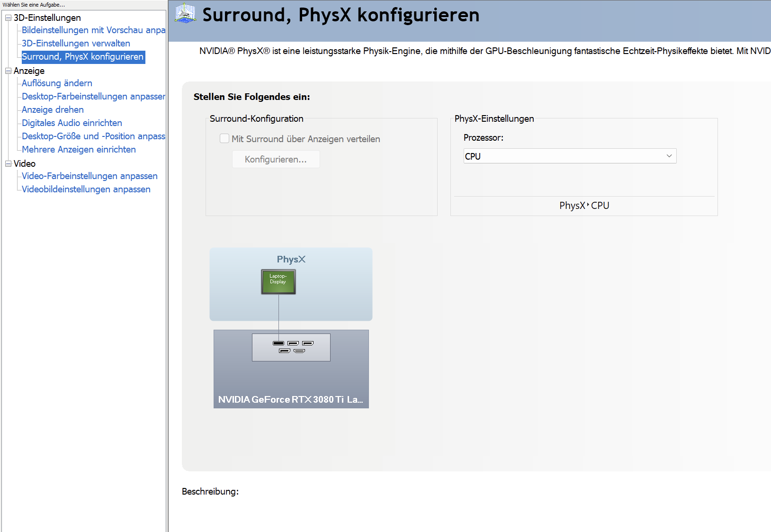Click the Stellen Sie Folgendes ein heading
Image resolution: width=771 pixels, height=532 pixels.
[251, 97]
